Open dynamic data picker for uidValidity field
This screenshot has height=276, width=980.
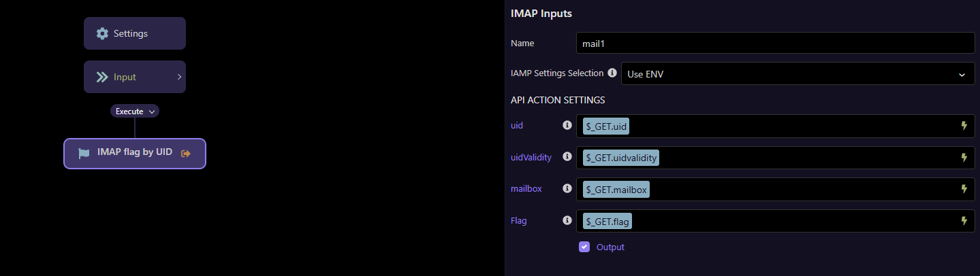click(x=964, y=158)
